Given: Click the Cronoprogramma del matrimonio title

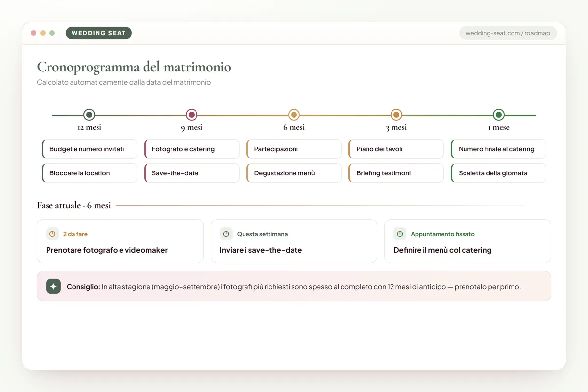Looking at the screenshot, I should tap(134, 67).
